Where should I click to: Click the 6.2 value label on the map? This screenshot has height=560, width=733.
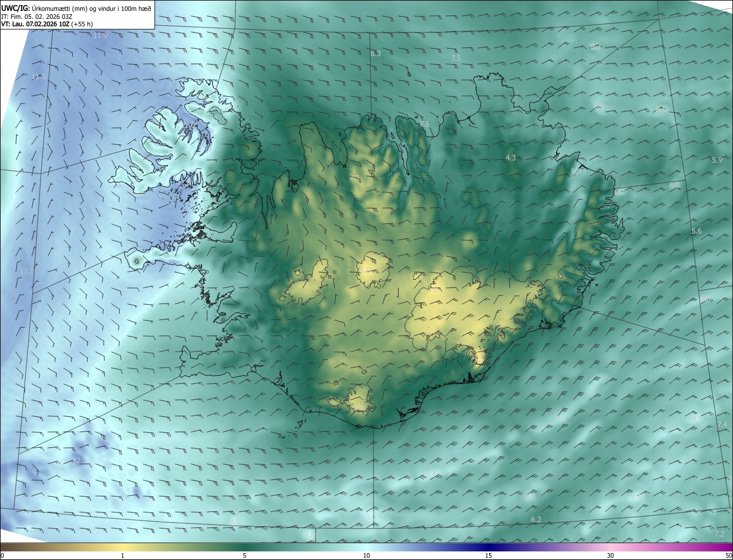coord(536,520)
